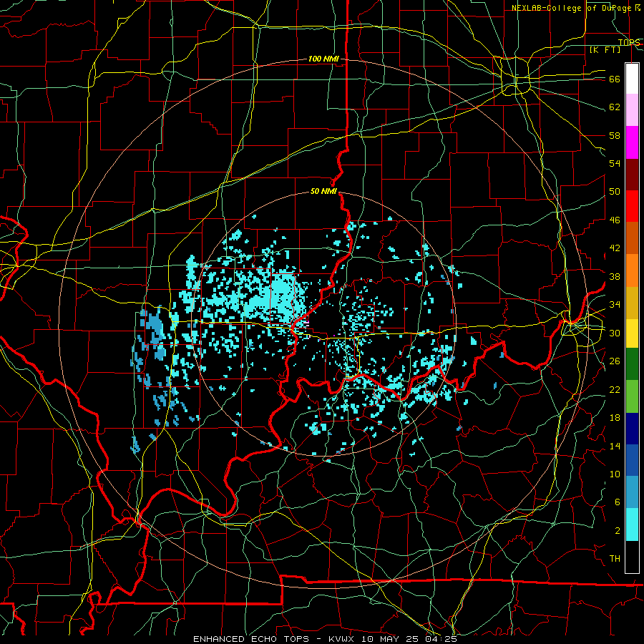This screenshot has height=644, width=644.
Task: Click the bright red scale swatch
Action: [x=632, y=206]
